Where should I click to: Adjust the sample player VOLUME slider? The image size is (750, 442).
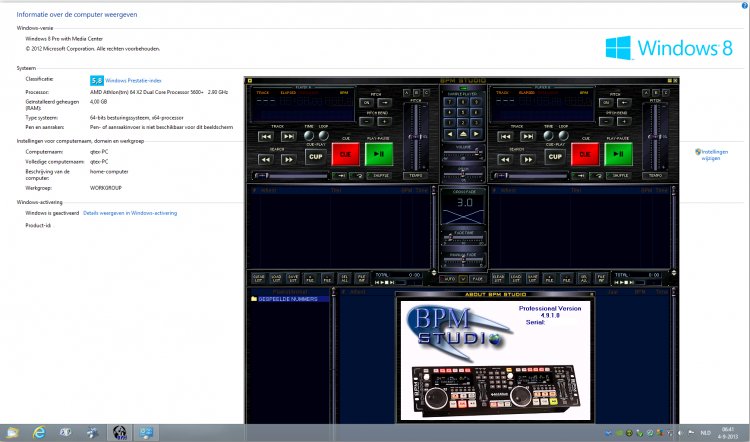tap(463, 153)
